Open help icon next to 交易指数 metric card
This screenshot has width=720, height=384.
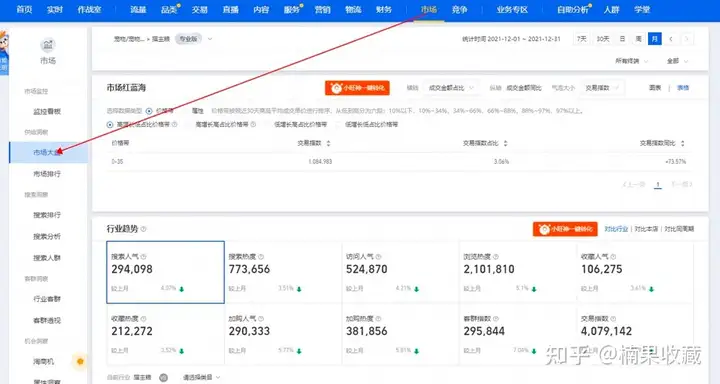point(613,319)
